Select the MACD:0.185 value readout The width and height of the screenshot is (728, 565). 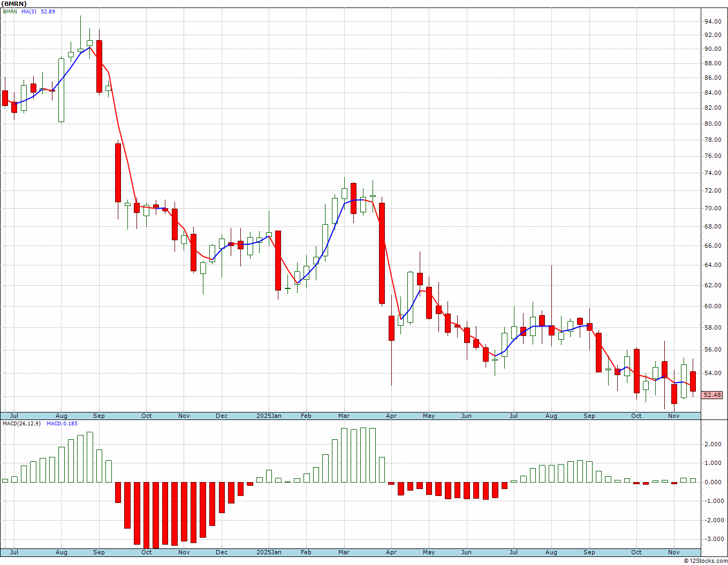62,424
